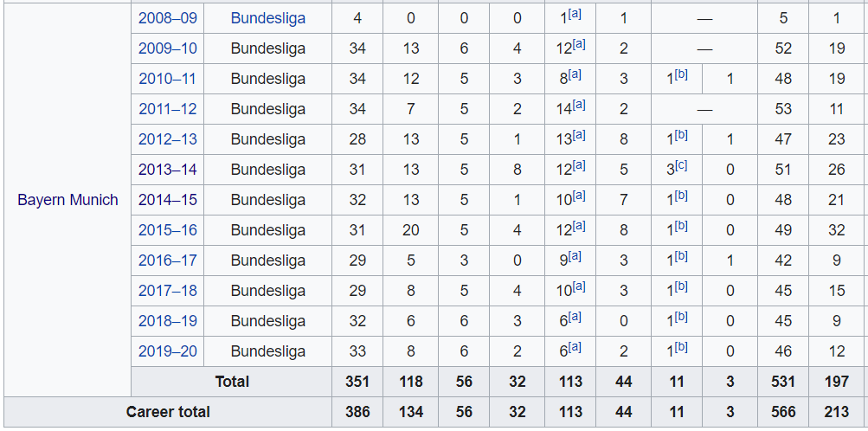Open footnote [b] in the 2019–20 row
The height and width of the screenshot is (431, 868).
pos(681,347)
